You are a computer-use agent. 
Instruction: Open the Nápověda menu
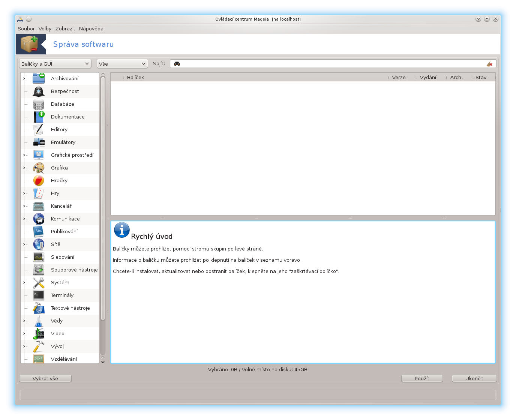click(91, 28)
